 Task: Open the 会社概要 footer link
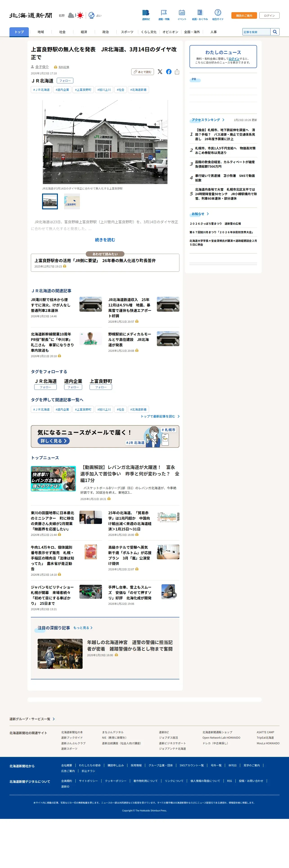[x=67, y=765]
